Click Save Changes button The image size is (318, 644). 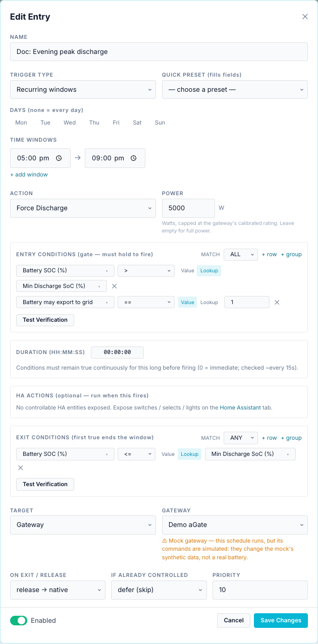pyautogui.click(x=281, y=620)
